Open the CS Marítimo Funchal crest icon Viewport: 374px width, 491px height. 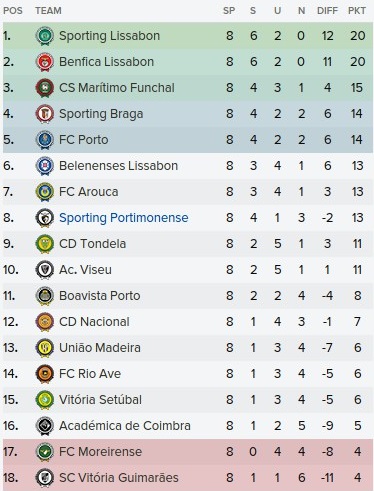[x=45, y=88]
